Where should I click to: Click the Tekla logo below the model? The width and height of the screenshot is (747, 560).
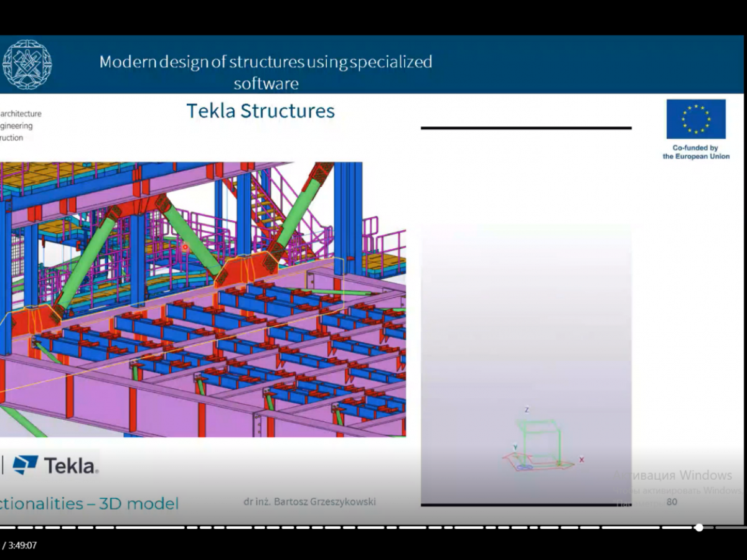(55, 465)
